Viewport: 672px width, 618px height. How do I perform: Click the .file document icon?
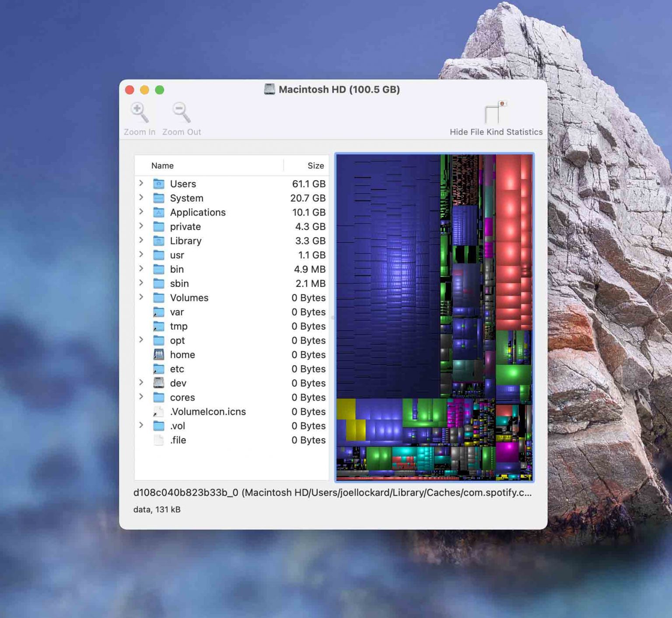pos(158,440)
